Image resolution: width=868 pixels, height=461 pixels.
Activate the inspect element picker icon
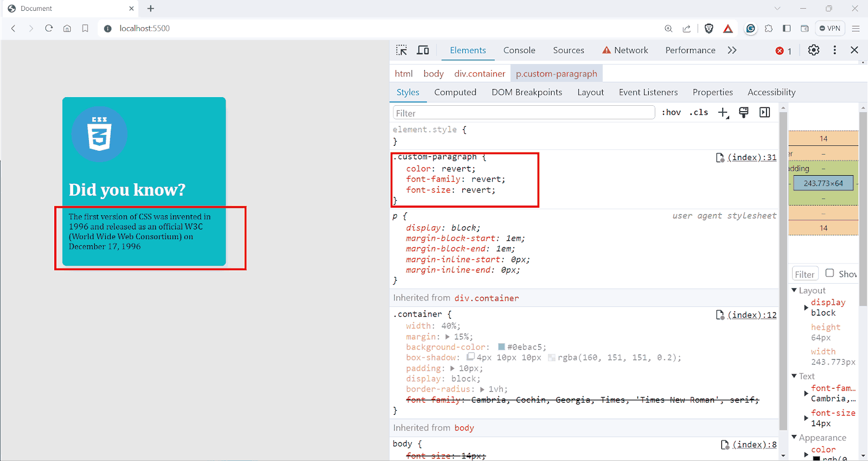point(401,50)
